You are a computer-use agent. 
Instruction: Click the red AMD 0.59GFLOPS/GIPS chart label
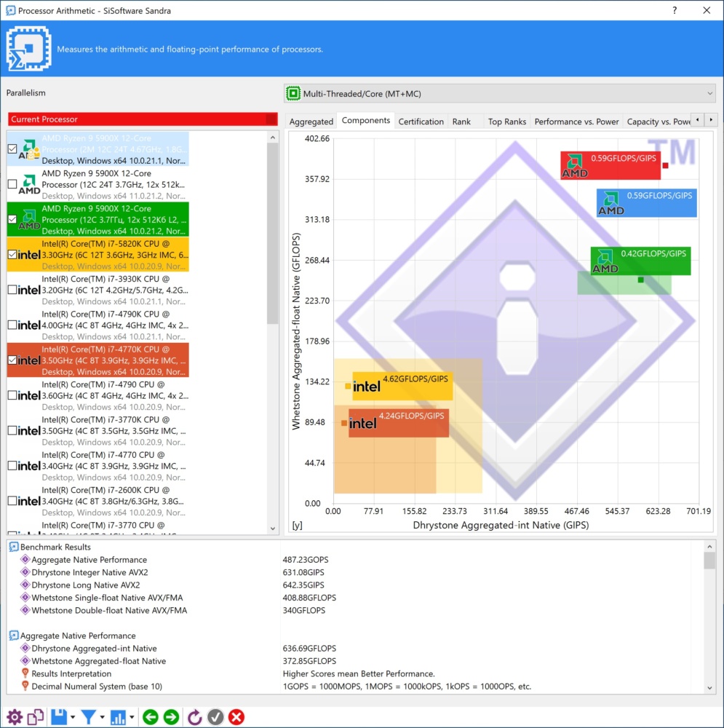point(610,165)
